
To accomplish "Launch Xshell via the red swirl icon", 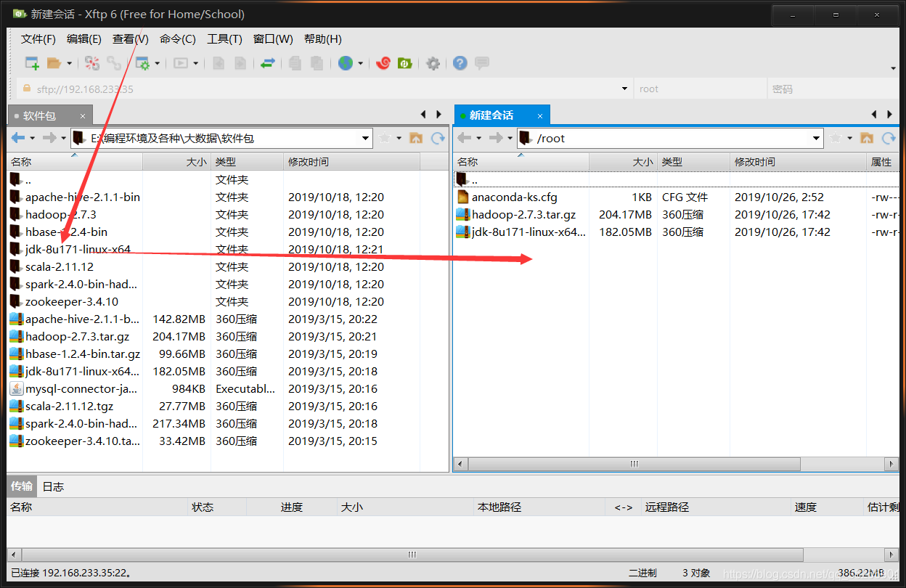I will tap(383, 63).
